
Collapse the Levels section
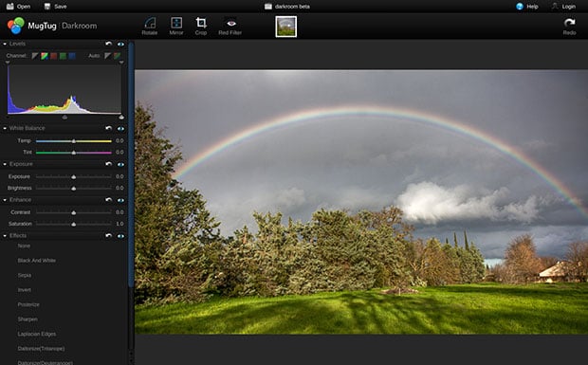(5, 44)
